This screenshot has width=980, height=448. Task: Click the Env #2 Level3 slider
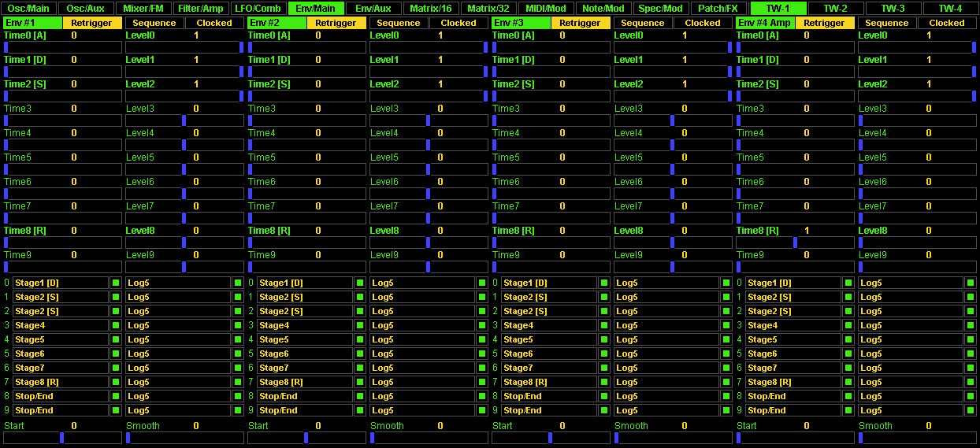click(429, 120)
